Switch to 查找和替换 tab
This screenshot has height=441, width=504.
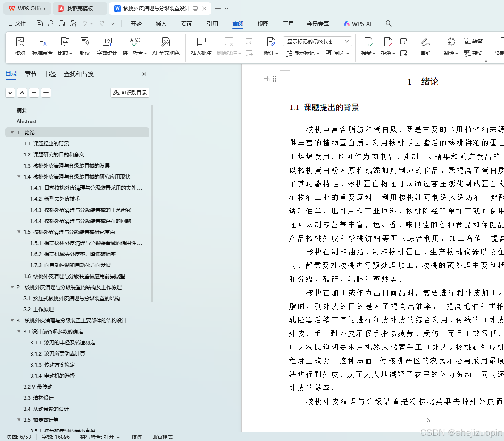[79, 74]
